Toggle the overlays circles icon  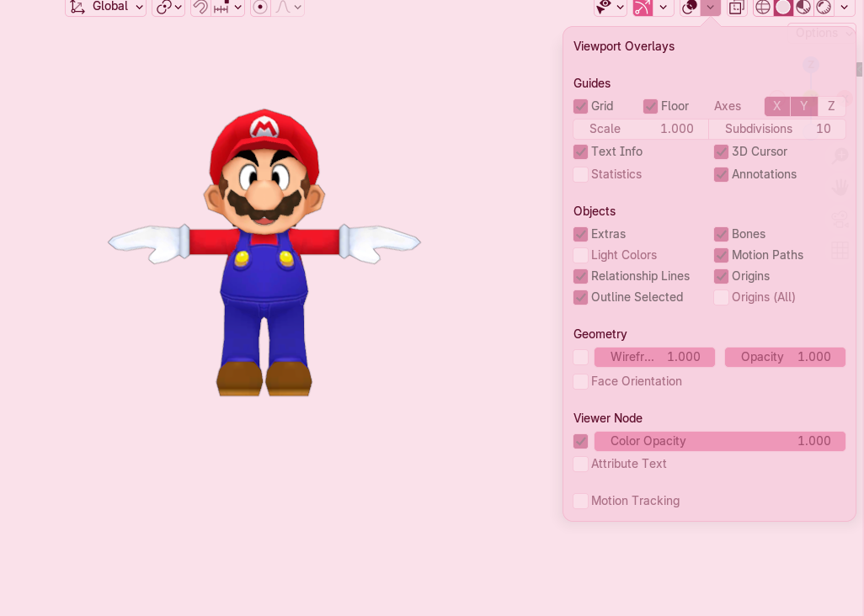pos(690,7)
